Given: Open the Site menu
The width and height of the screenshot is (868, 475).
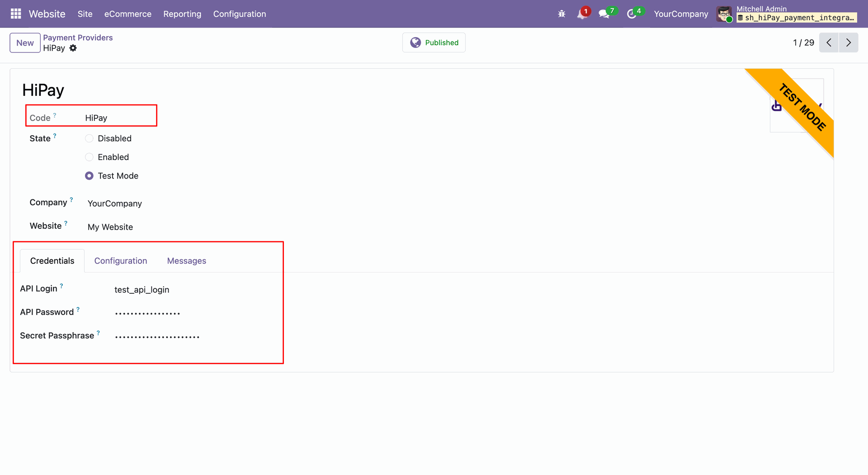Looking at the screenshot, I should pyautogui.click(x=85, y=14).
